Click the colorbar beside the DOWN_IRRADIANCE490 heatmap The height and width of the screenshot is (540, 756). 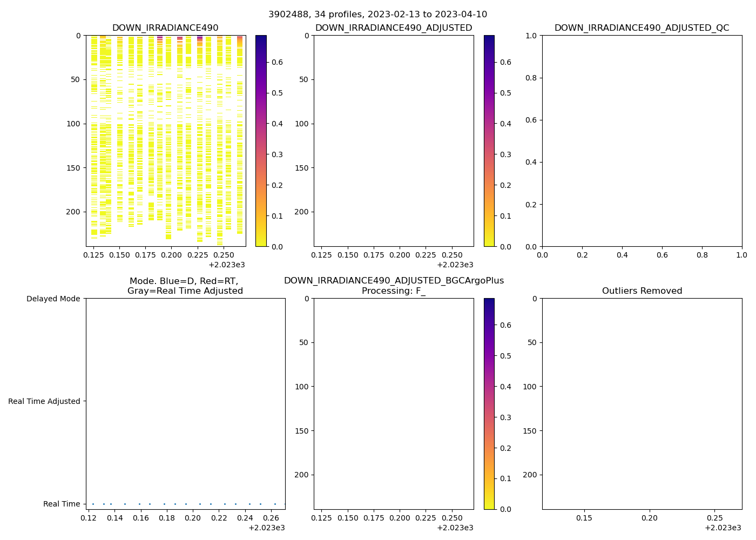click(261, 140)
